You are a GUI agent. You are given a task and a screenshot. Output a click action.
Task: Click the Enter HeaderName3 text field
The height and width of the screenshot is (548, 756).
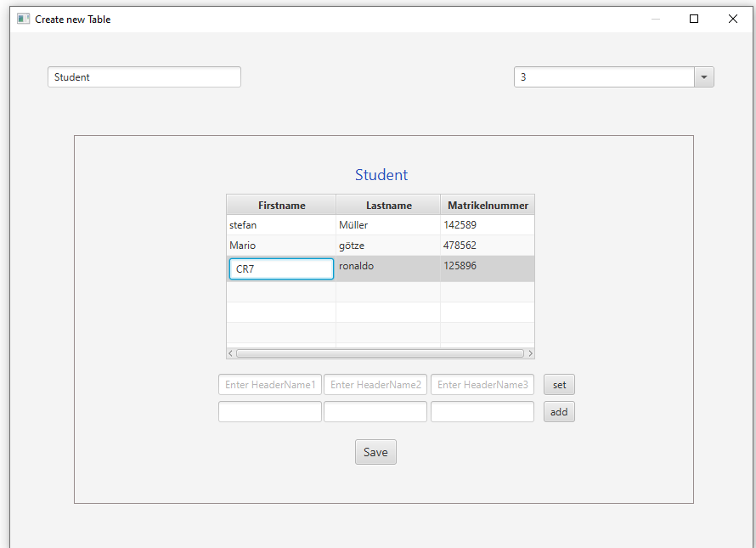(482, 384)
